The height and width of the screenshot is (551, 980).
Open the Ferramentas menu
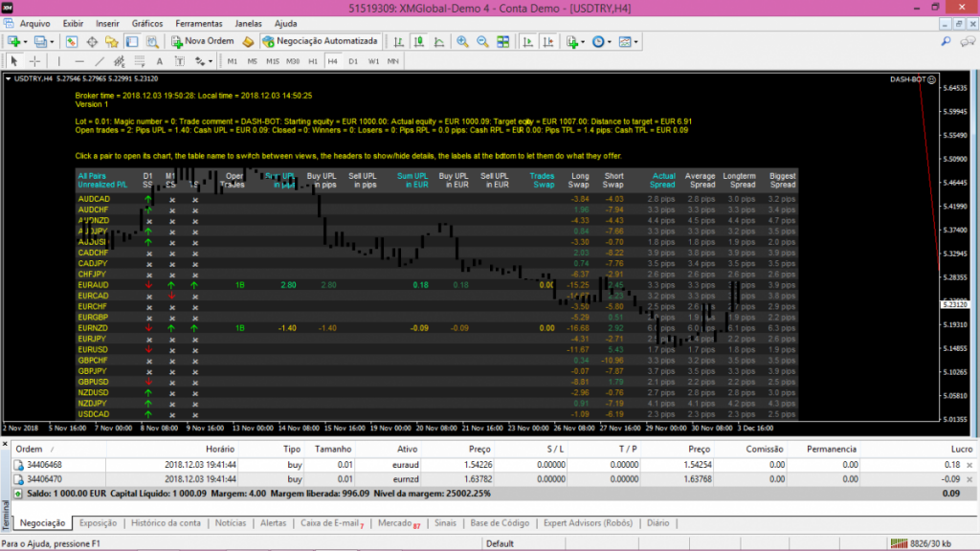pyautogui.click(x=199, y=23)
